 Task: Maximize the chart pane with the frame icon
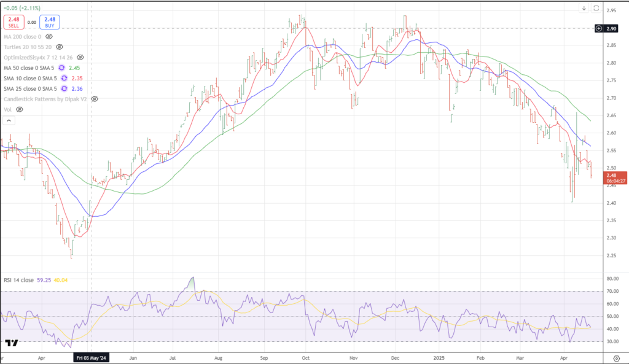[x=596, y=8]
